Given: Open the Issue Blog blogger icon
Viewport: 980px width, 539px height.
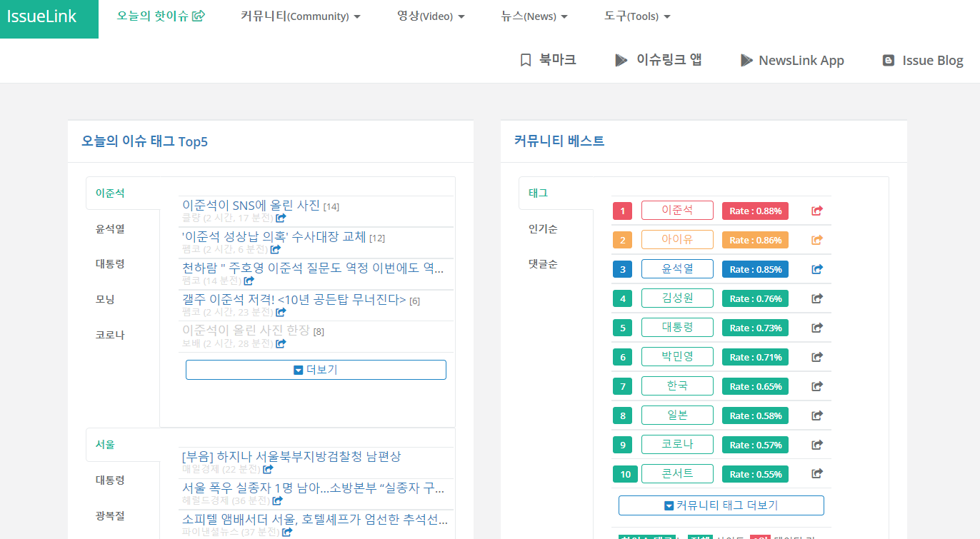Looking at the screenshot, I should (889, 61).
